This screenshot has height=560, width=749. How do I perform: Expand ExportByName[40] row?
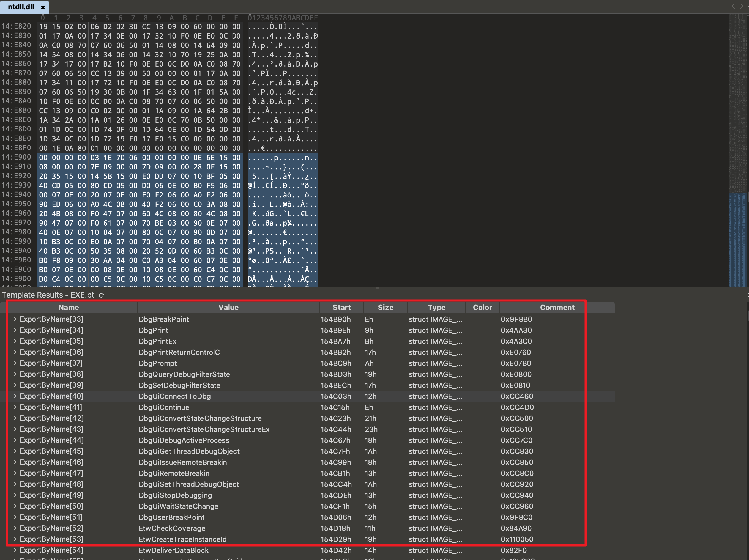15,396
